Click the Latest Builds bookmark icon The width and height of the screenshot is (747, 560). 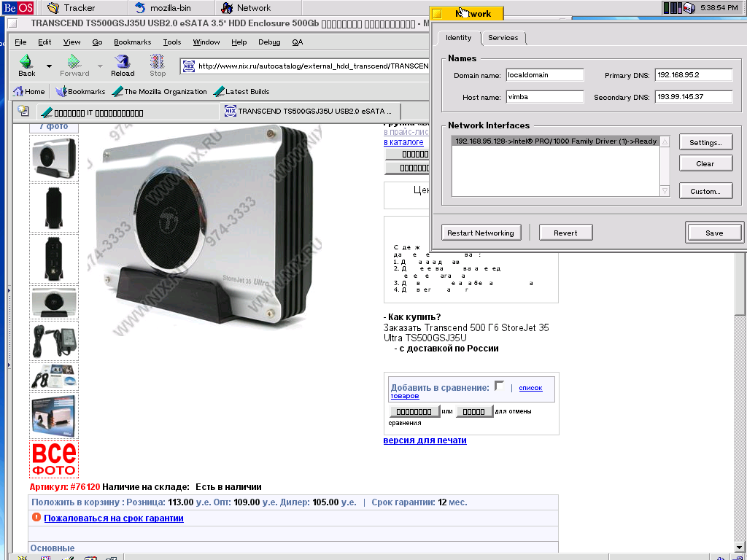pos(219,92)
